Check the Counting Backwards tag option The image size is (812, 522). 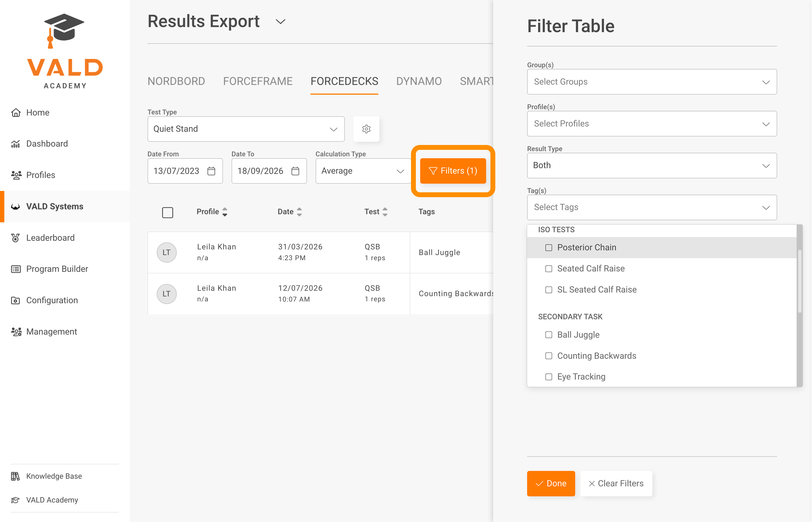(549, 356)
